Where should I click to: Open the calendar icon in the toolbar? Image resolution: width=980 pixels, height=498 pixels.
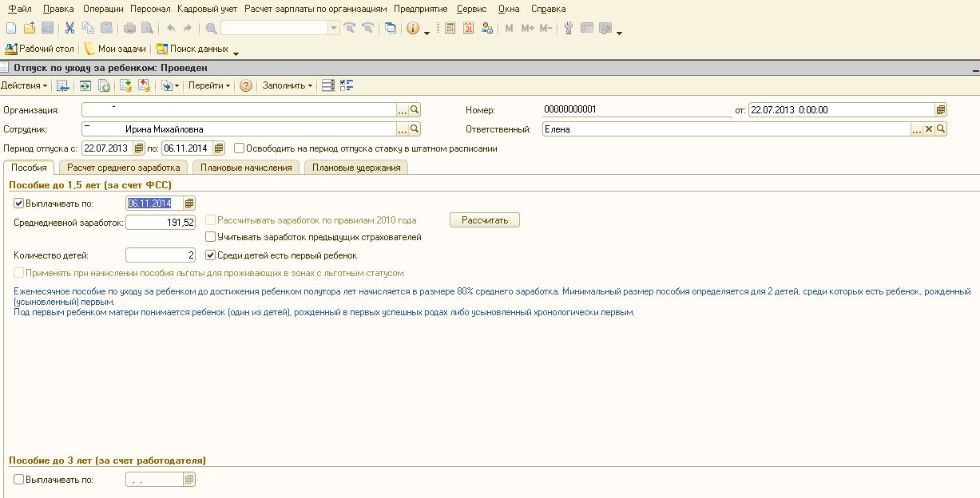(x=468, y=29)
